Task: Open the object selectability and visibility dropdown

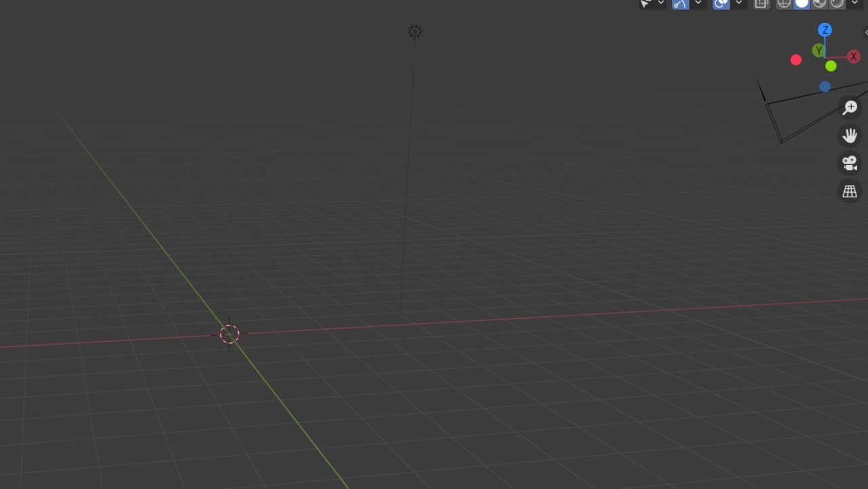Action: (x=661, y=3)
